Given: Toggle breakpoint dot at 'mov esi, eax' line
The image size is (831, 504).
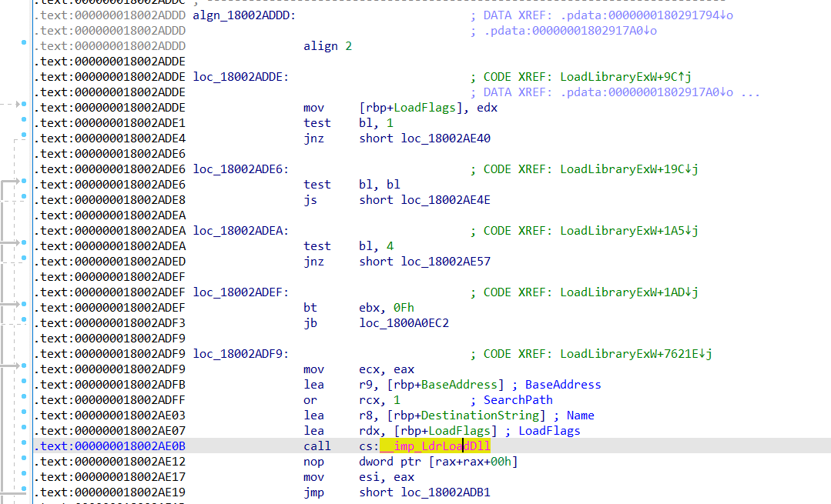Looking at the screenshot, I should 24,472.
